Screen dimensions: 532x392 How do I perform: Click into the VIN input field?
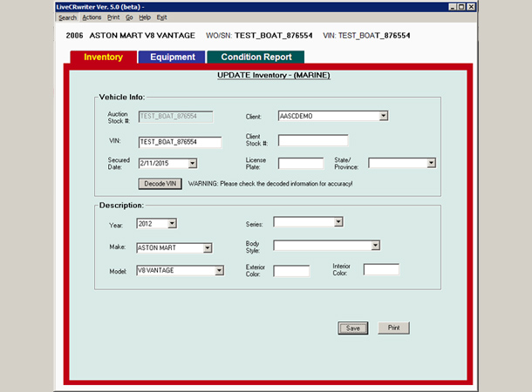pos(181,142)
